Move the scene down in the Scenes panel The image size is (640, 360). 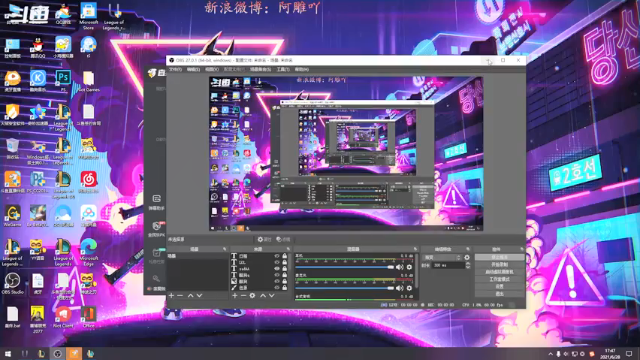click(x=199, y=296)
